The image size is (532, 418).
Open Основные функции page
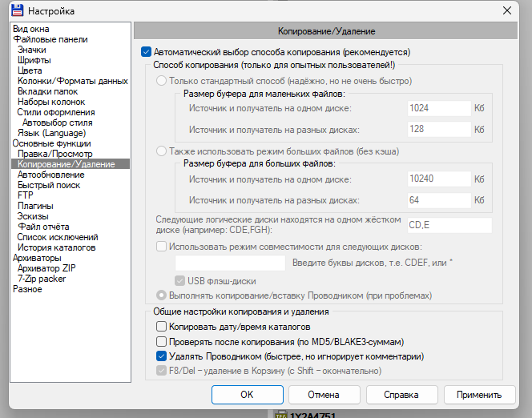tap(51, 143)
